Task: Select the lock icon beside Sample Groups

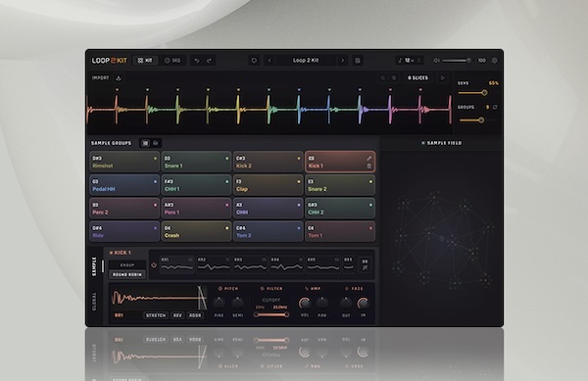Action: tap(155, 143)
